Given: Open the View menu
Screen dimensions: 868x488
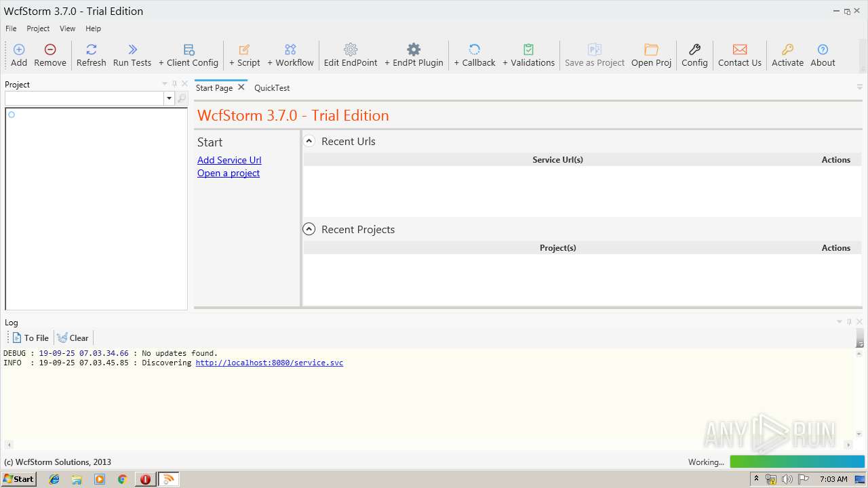Looking at the screenshot, I should tap(67, 28).
